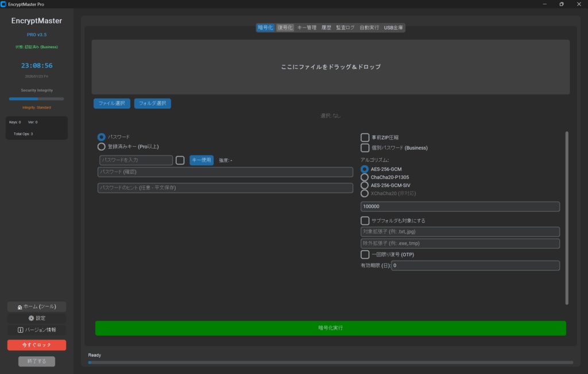
Task: Switch to the USB金庫 tab
Action: [394, 27]
